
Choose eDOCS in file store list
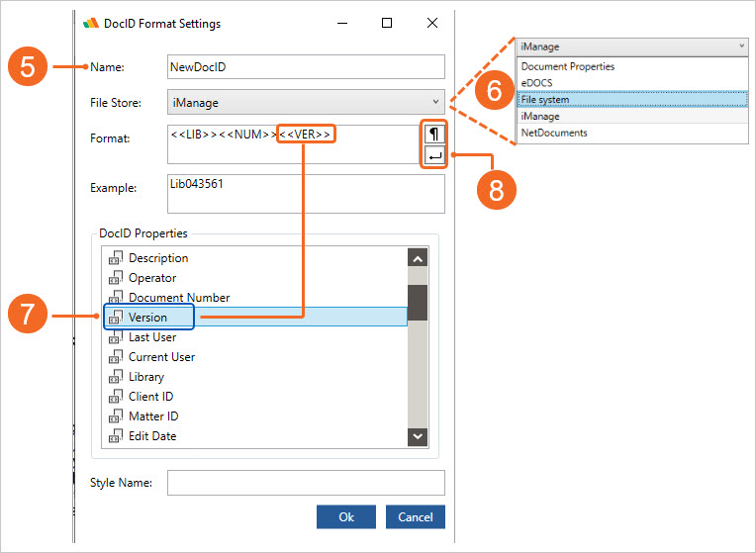632,83
